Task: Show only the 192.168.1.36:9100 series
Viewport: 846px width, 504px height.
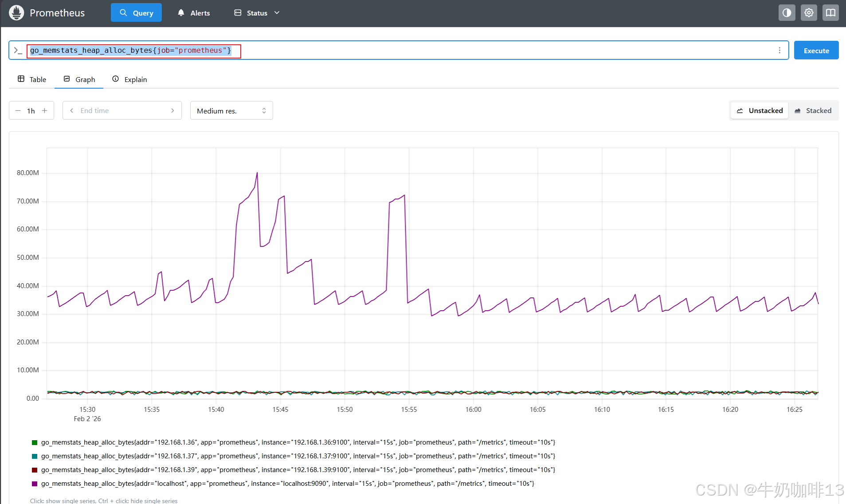Action: (x=298, y=442)
